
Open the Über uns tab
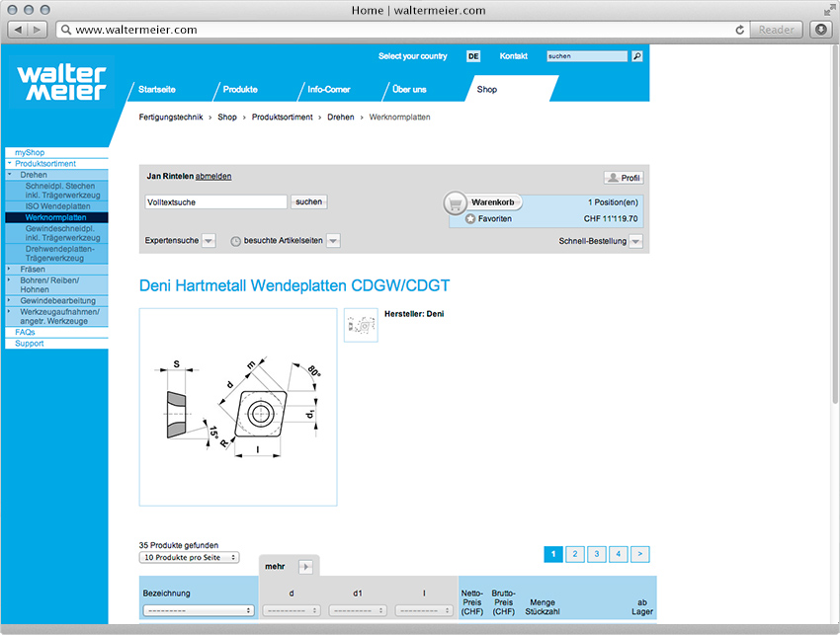tap(409, 90)
